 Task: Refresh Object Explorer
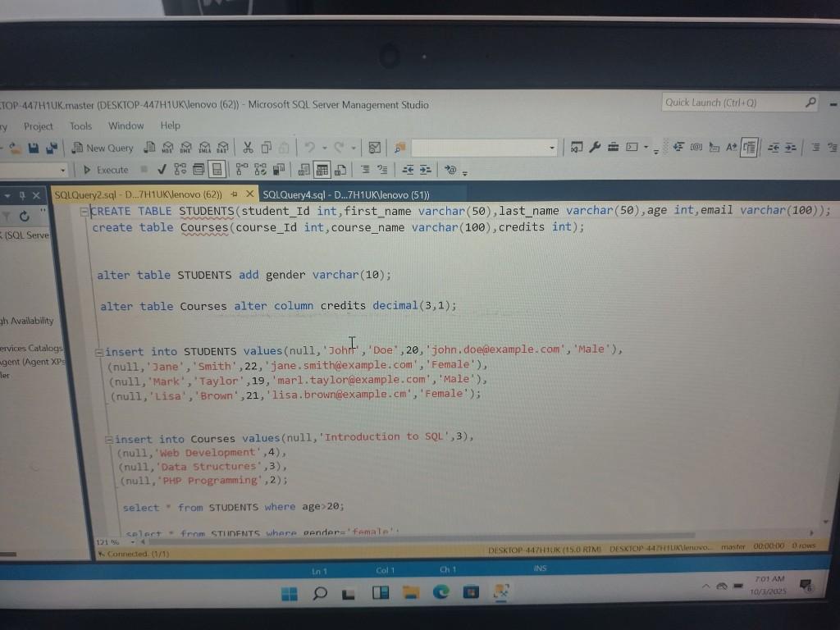(24, 217)
